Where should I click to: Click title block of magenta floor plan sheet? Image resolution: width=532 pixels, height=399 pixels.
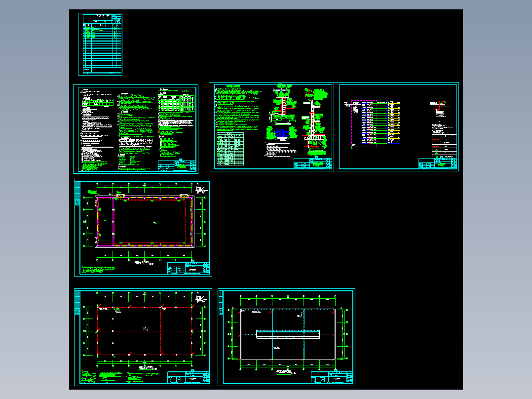click(x=189, y=268)
